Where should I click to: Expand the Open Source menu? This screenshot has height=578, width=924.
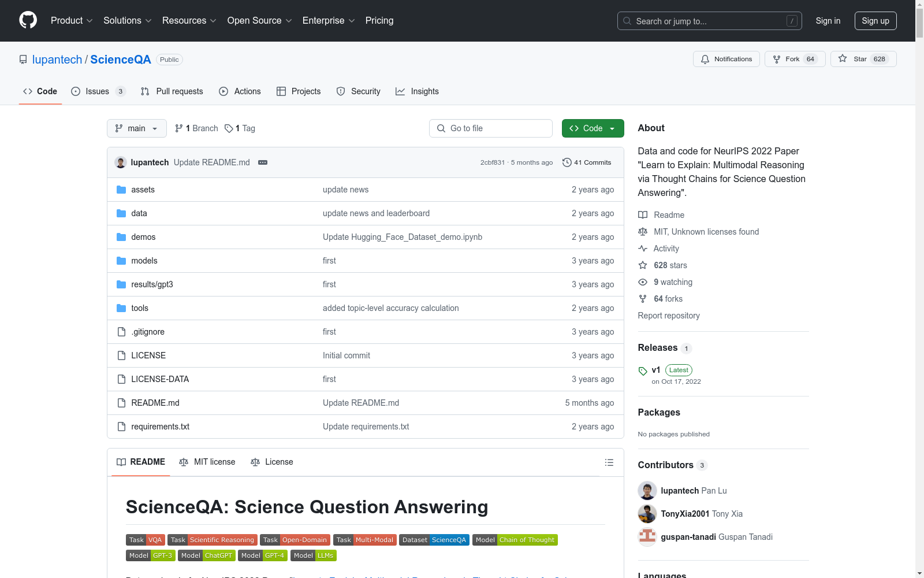coord(260,21)
